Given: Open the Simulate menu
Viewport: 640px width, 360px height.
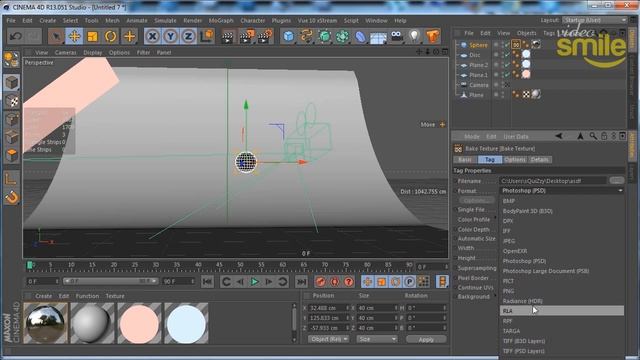Looking at the screenshot, I should (165, 20).
